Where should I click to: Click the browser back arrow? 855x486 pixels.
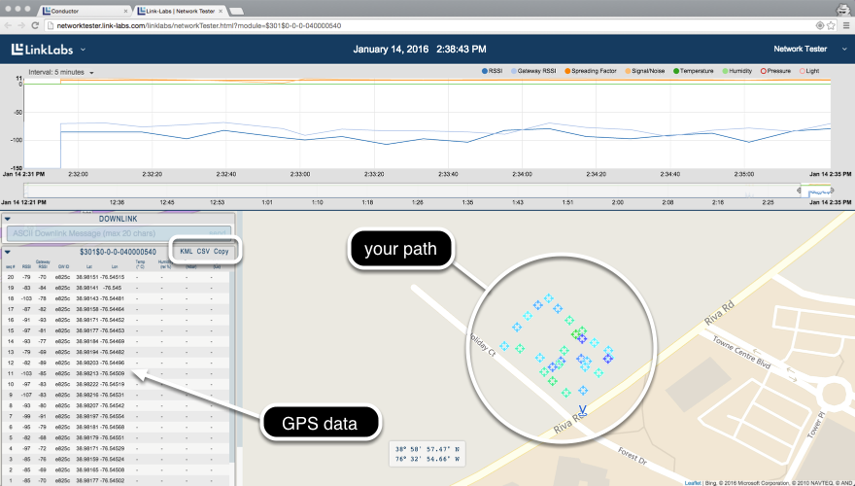[9, 24]
